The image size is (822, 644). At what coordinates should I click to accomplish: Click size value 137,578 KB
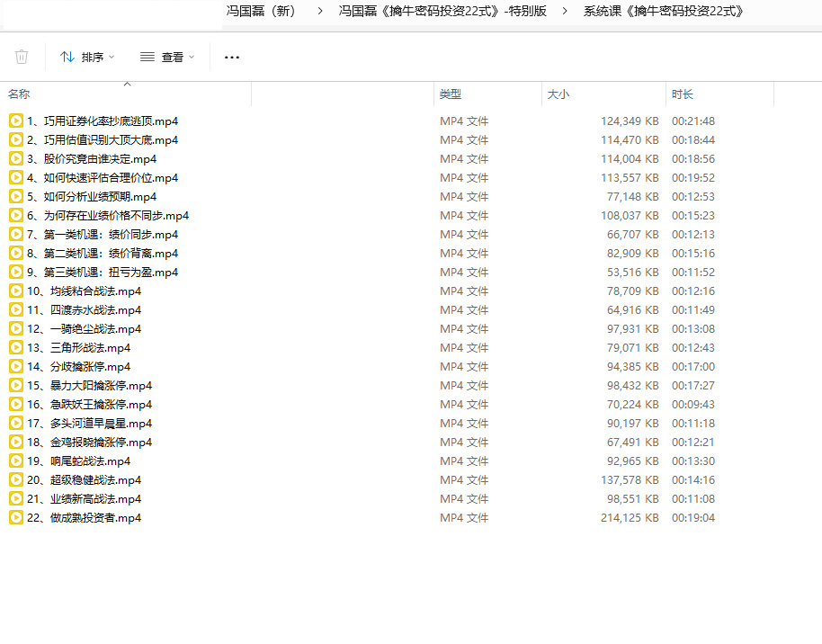pyautogui.click(x=630, y=480)
